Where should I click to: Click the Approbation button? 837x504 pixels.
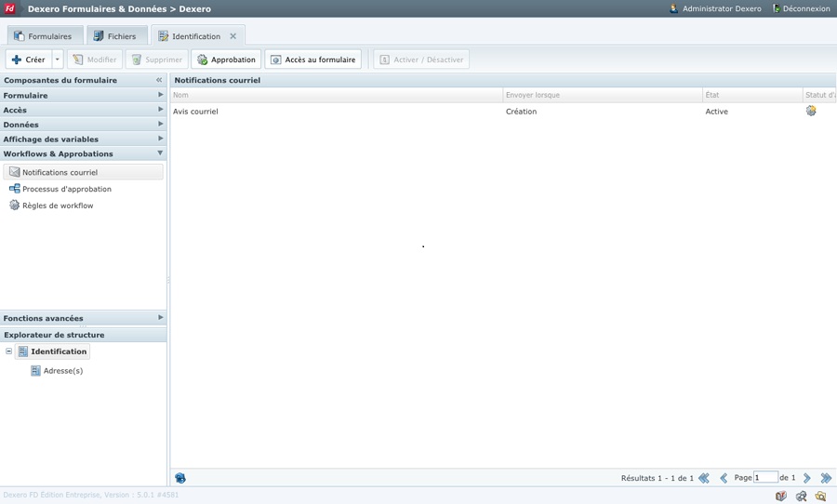(x=226, y=60)
